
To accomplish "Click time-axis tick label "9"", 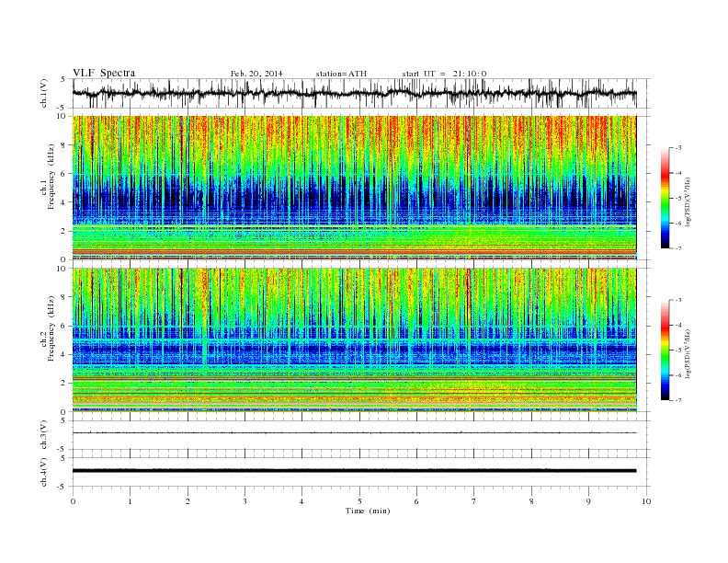I will [x=588, y=501].
